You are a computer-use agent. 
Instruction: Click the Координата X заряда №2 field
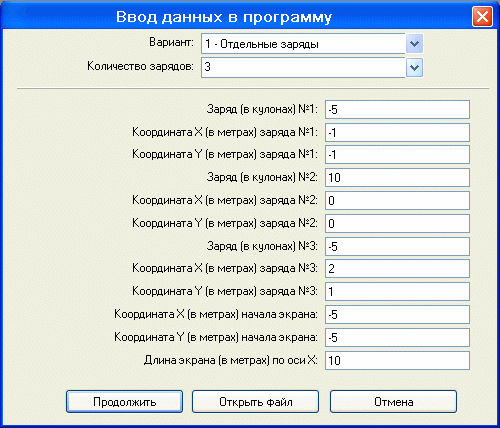click(397, 200)
